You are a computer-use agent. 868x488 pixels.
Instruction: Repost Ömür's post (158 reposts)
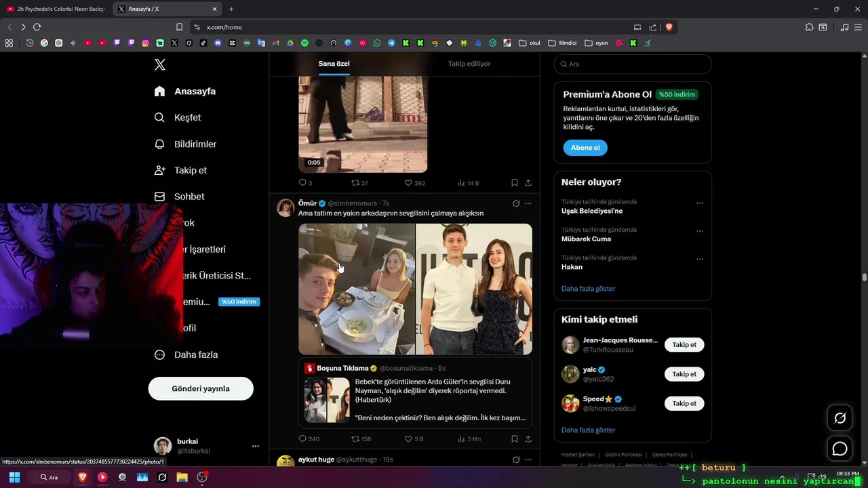(361, 439)
